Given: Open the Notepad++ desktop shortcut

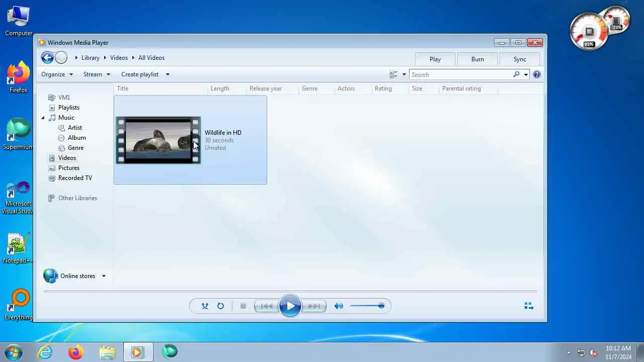Looking at the screenshot, I should pos(17,248).
